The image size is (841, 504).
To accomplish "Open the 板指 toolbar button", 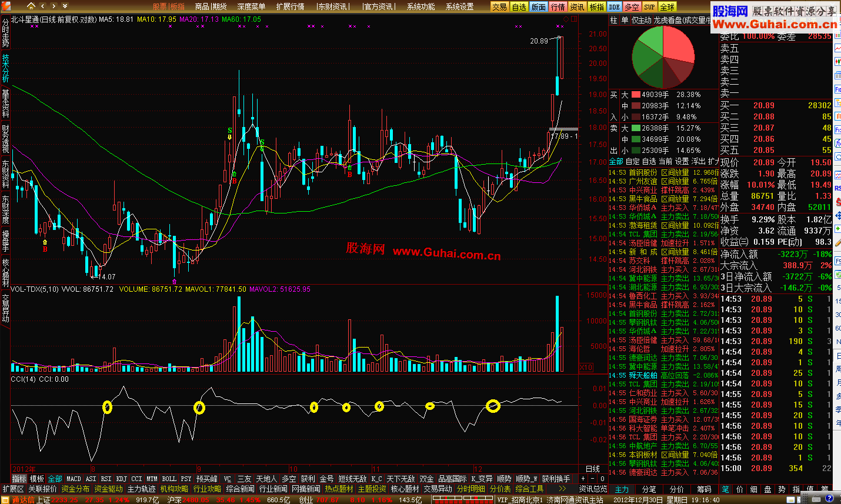I will point(596,6).
